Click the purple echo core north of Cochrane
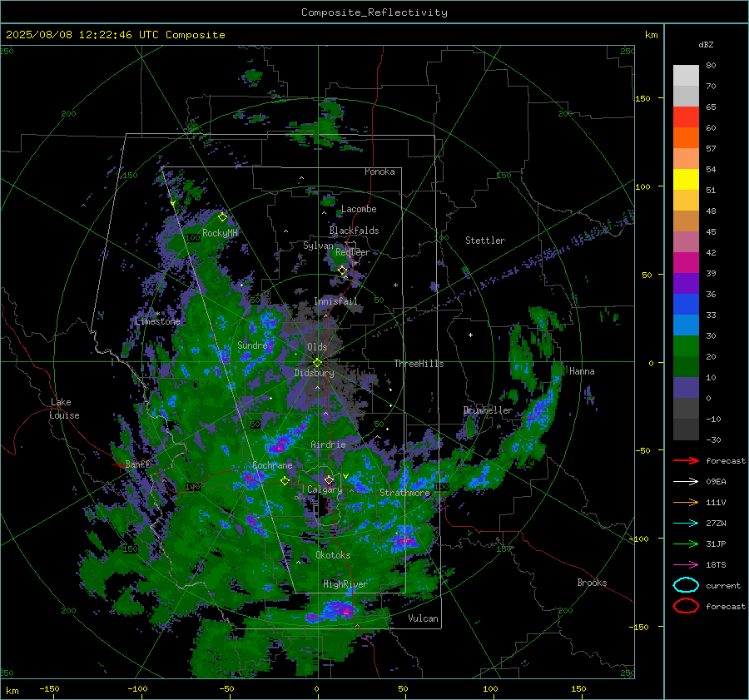This screenshot has width=749, height=700. tap(278, 448)
